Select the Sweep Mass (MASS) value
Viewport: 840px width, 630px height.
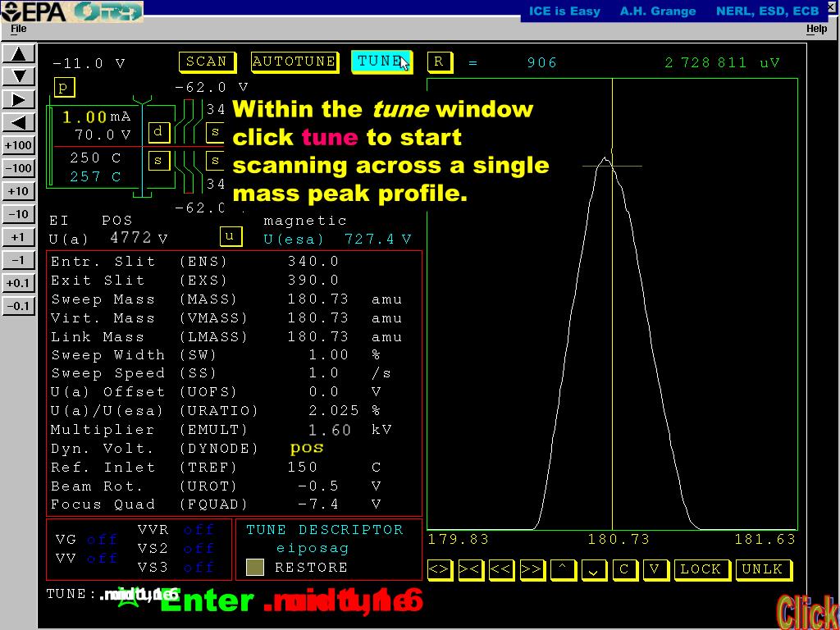(318, 299)
